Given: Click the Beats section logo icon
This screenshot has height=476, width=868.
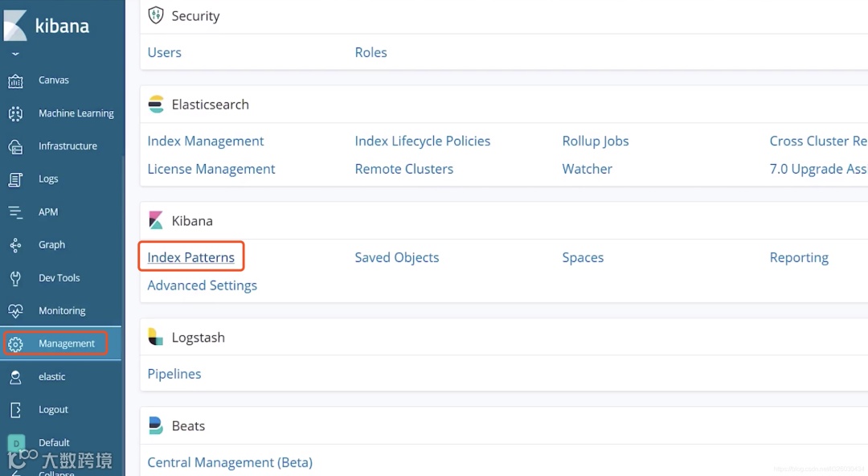Looking at the screenshot, I should [156, 425].
